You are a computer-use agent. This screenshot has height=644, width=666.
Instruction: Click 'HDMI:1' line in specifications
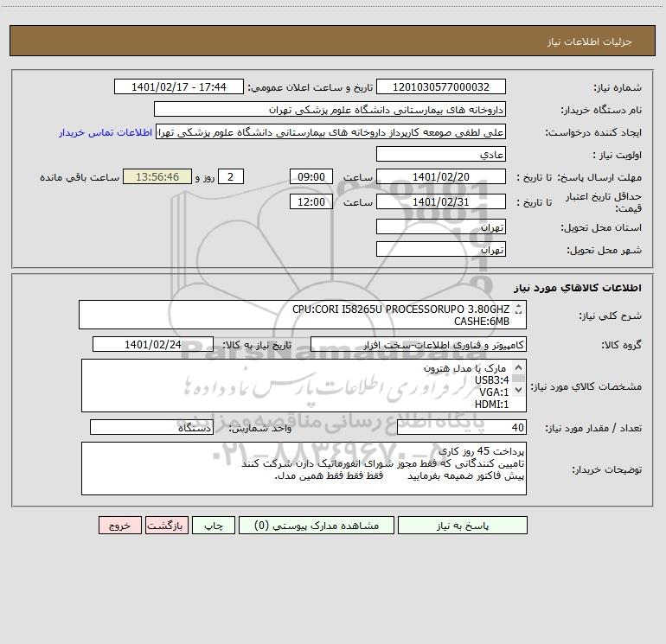coord(491,405)
